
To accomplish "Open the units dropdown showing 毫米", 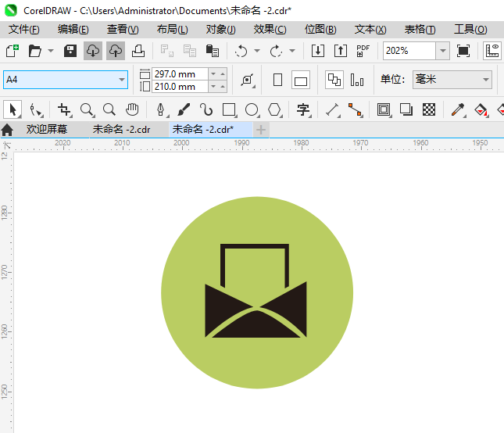I will [x=452, y=80].
